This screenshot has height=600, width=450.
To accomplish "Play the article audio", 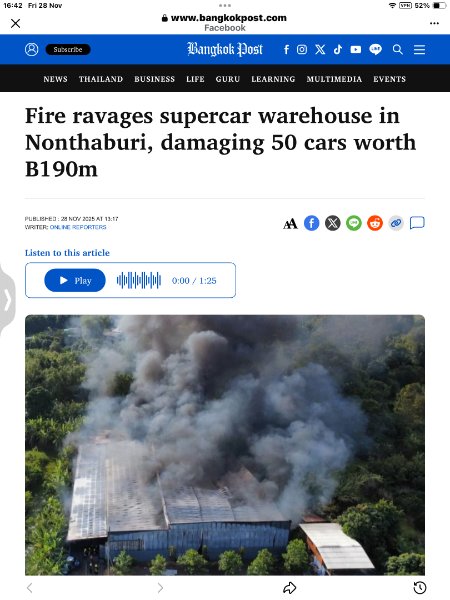I will pos(75,280).
